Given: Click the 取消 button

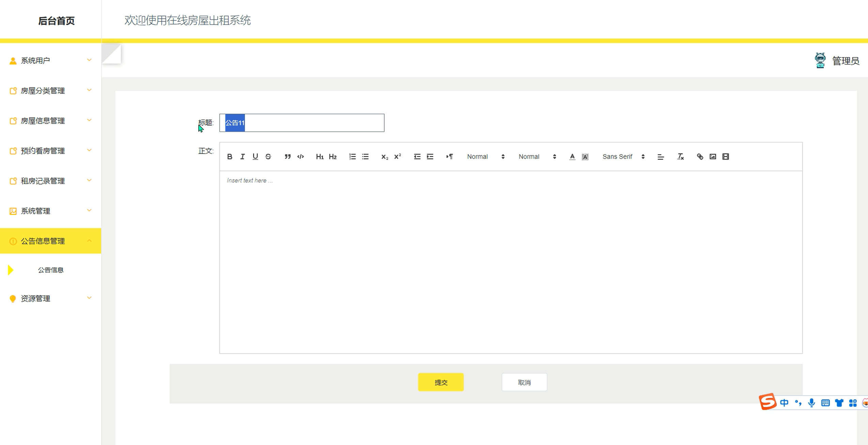Looking at the screenshot, I should pyautogui.click(x=524, y=382).
